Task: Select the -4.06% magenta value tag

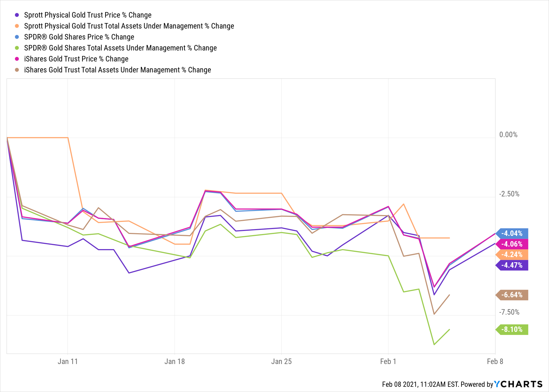Action: point(512,244)
